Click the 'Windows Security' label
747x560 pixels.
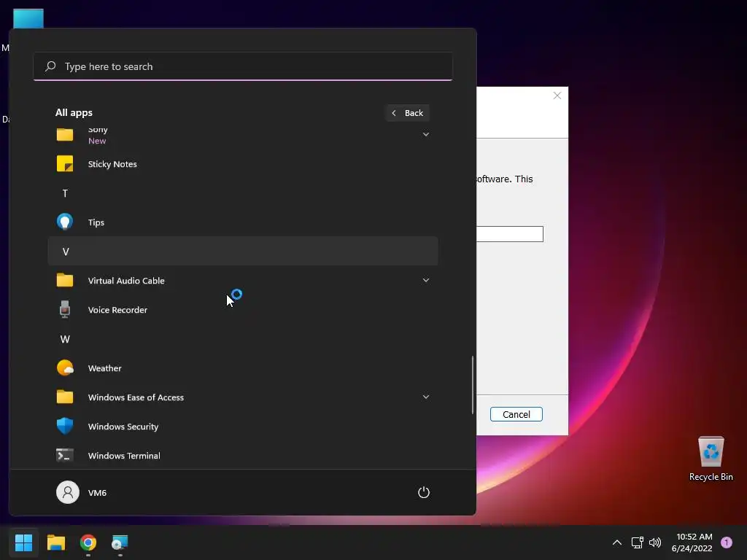pyautogui.click(x=123, y=426)
